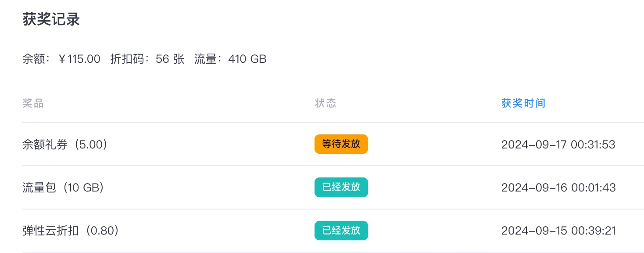
Task: Click 已经发放 badge for 弹性云折扣 row
Action: click(x=341, y=231)
